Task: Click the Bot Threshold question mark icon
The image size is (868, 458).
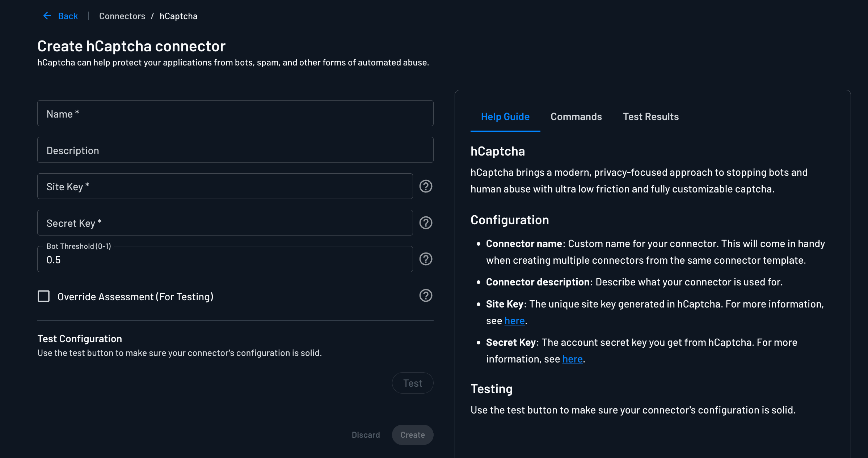Action: pos(426,259)
